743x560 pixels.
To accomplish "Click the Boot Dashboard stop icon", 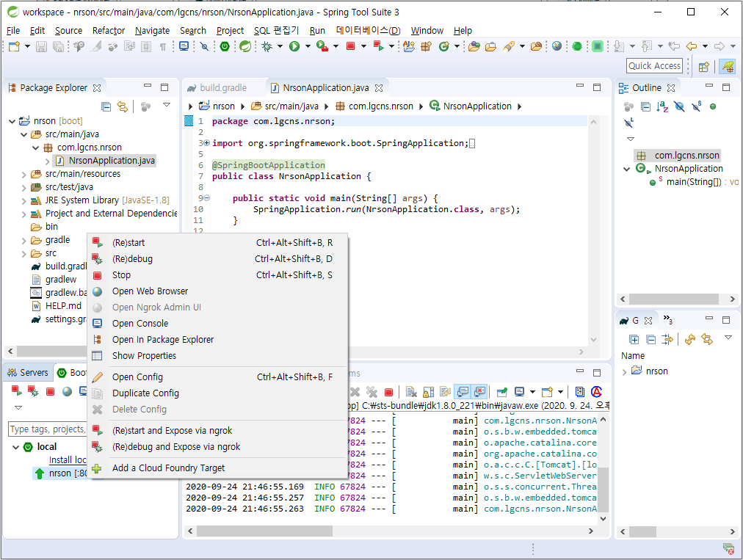I will pyautogui.click(x=50, y=391).
